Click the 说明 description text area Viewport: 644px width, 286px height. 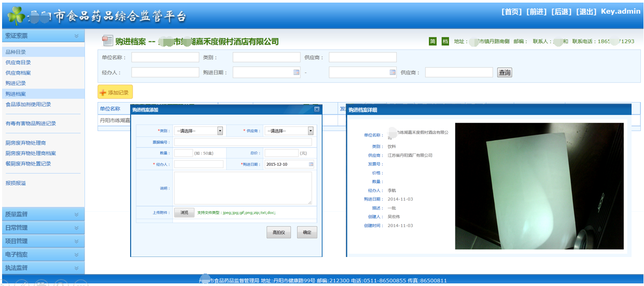pyautogui.click(x=243, y=188)
